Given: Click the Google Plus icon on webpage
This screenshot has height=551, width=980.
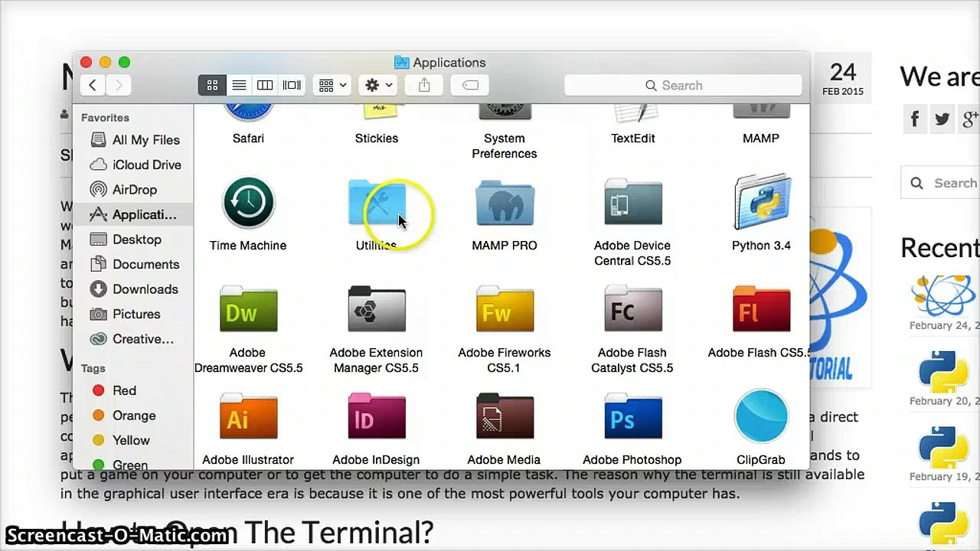Looking at the screenshot, I should (969, 119).
